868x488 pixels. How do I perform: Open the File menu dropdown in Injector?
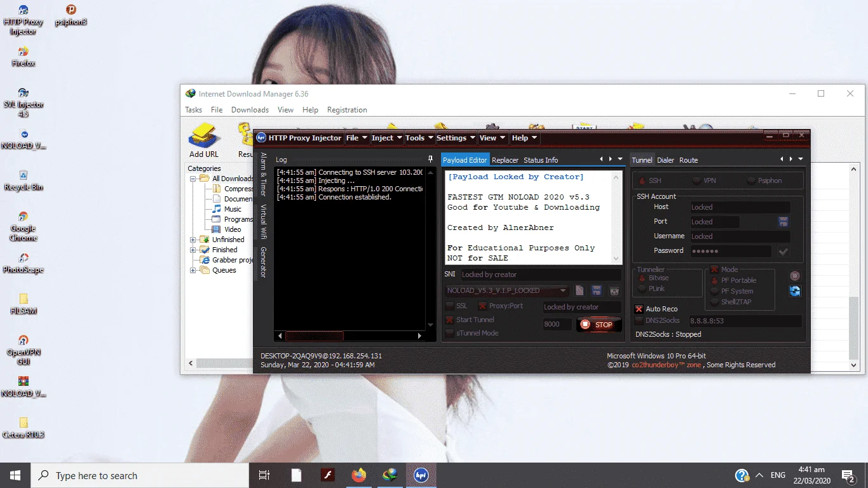point(356,137)
